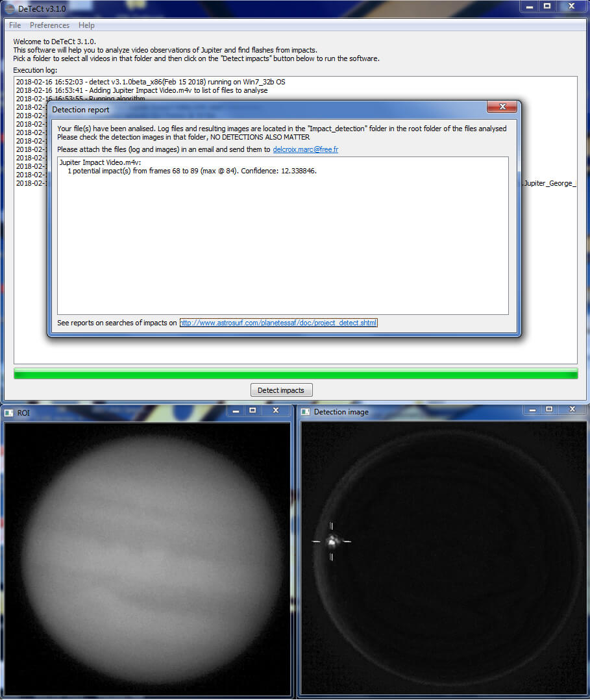Open the Help menu
590x700 pixels.
(x=86, y=25)
